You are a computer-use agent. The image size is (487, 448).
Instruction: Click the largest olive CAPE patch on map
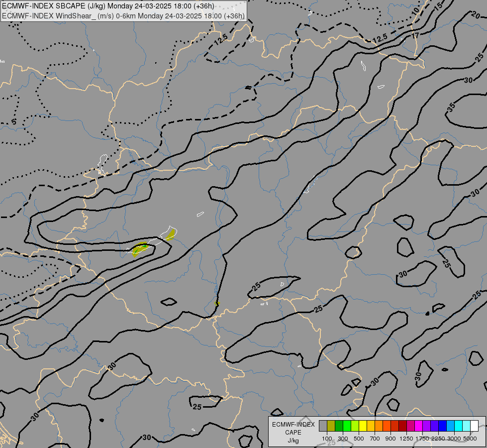coord(139,248)
